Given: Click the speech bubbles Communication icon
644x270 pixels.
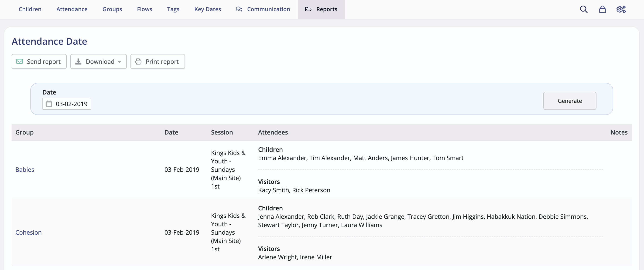Looking at the screenshot, I should [239, 9].
